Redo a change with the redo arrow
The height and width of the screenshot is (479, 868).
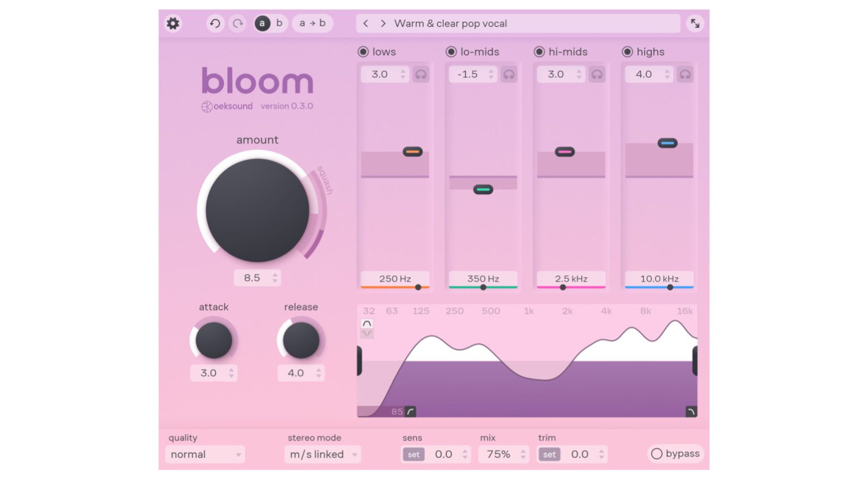pos(237,23)
